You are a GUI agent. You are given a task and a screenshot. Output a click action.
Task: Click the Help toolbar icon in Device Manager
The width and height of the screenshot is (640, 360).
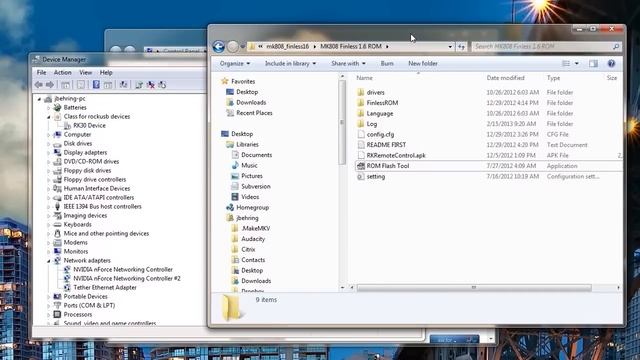pos(96,85)
